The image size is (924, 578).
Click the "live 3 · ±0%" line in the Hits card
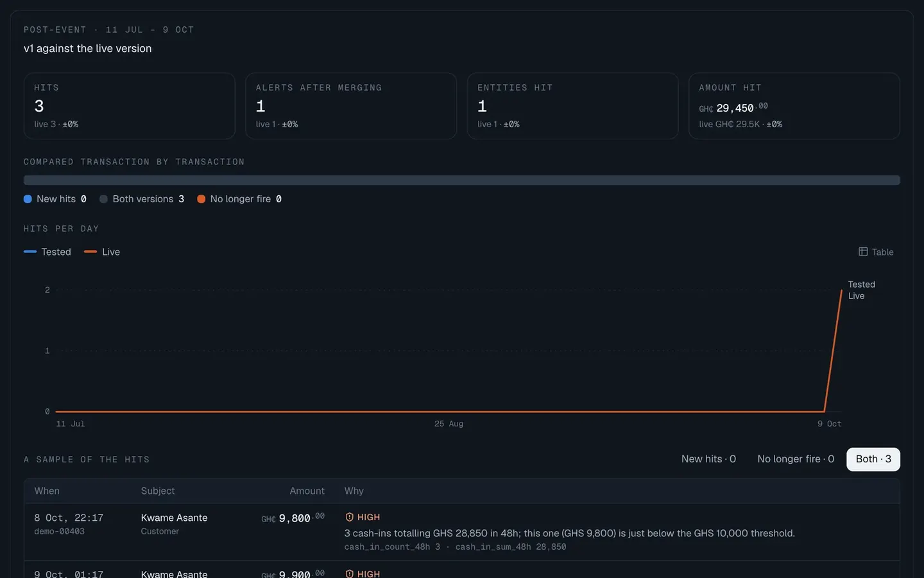pyautogui.click(x=56, y=124)
